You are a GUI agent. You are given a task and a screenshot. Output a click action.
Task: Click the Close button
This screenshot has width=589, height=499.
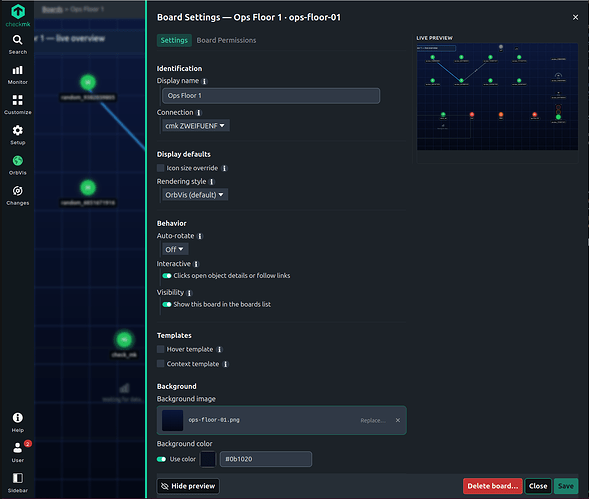pos(538,486)
